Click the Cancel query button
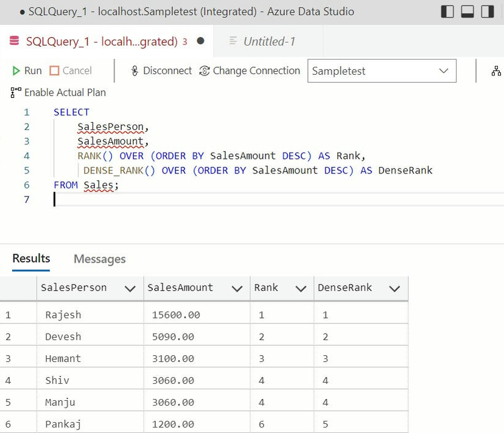Viewport: 504px width, 433px height. point(71,71)
